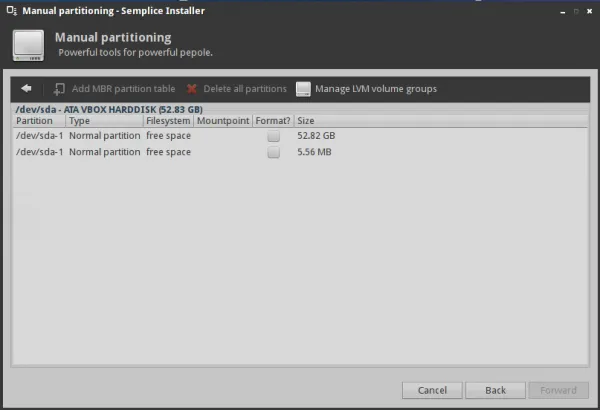Click the 5.56 MB size value

(314, 152)
